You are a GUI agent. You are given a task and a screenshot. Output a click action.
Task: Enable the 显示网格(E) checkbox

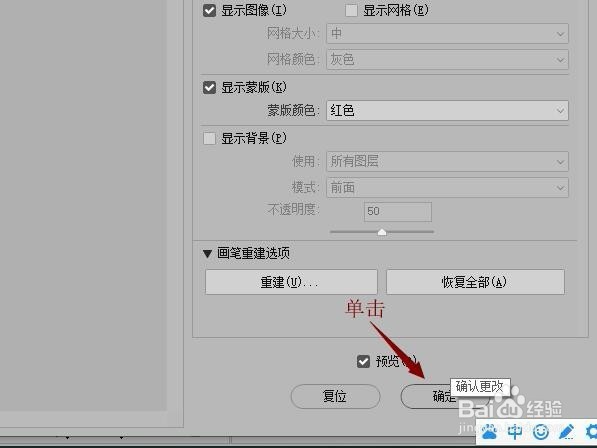[x=351, y=10]
